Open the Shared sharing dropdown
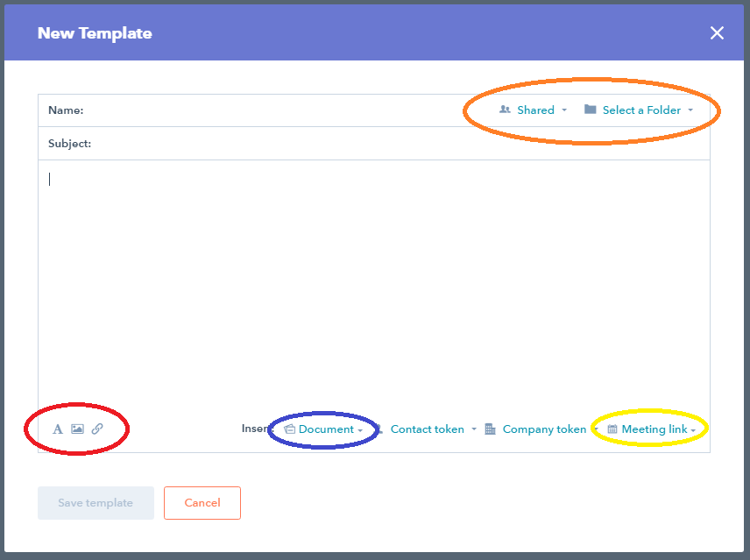This screenshot has height=560, width=750. pyautogui.click(x=533, y=110)
